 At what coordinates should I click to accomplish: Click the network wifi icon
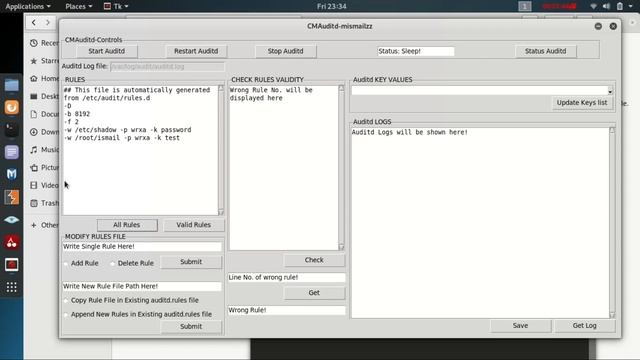point(593,6)
